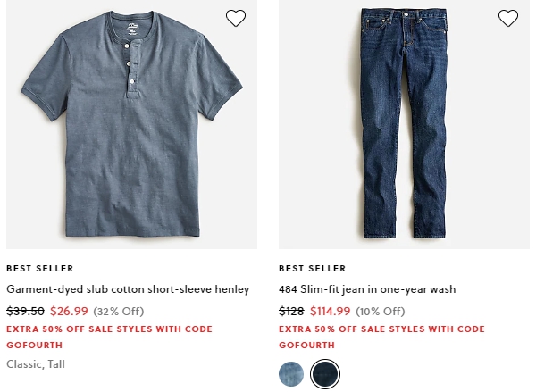Choose the dark indigo selected color swatch
The height and width of the screenshot is (392, 536).
tap(325, 374)
